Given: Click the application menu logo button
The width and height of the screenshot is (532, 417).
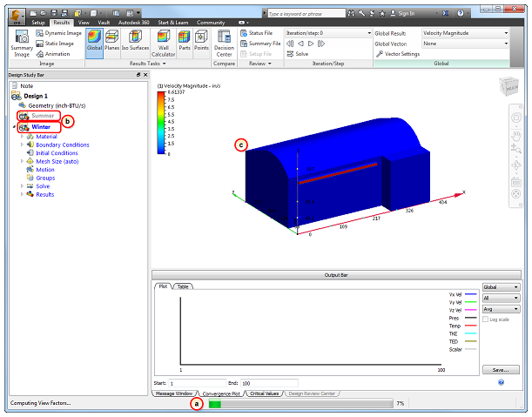Looking at the screenshot, I should 16,17.
